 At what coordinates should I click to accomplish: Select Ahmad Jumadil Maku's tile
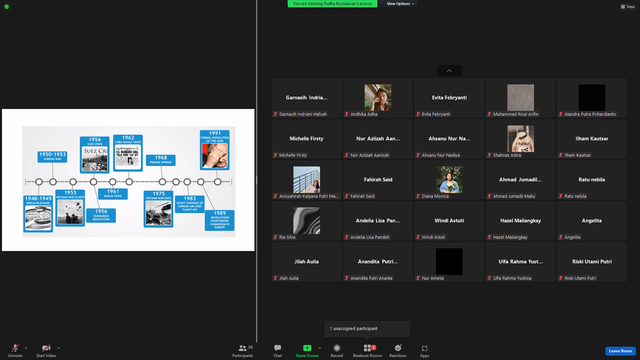520,180
